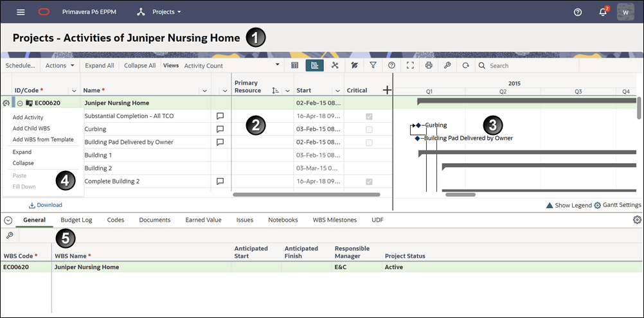Open the filter funnel icon

point(373,66)
